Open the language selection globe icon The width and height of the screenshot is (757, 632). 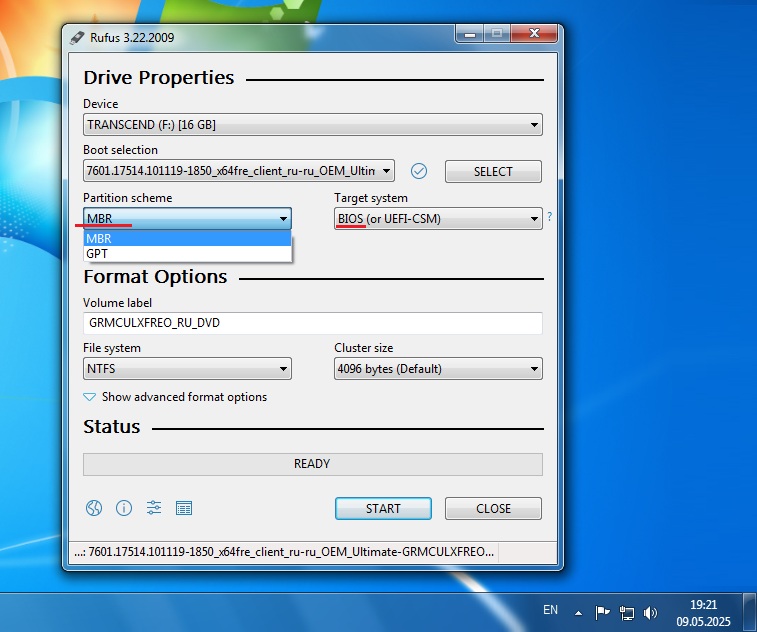[x=94, y=508]
